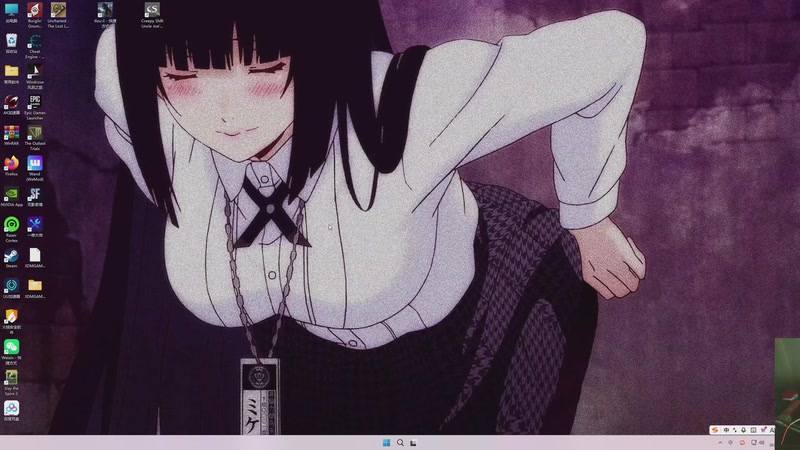This screenshot has height=450, width=800.
Task: Select the SF icon shortcut
Action: tap(35, 197)
